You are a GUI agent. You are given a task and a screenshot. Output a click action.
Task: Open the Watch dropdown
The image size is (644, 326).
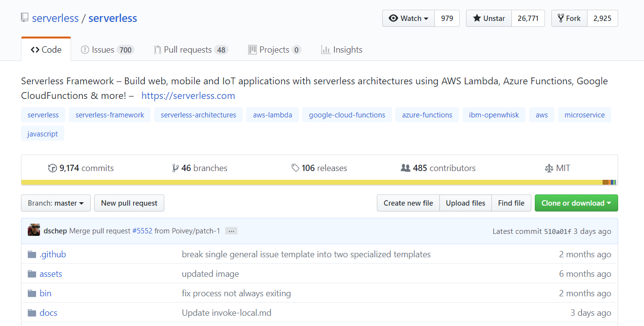(409, 18)
